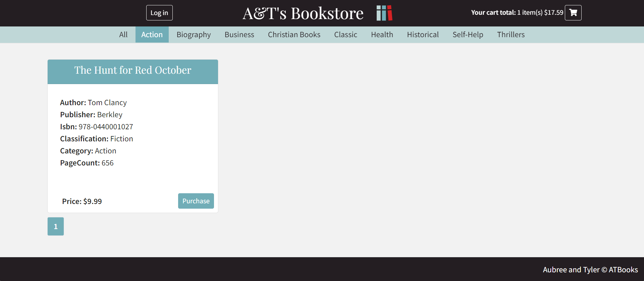Click the Category: Action line
644x281 pixels.
pyautogui.click(x=88, y=151)
